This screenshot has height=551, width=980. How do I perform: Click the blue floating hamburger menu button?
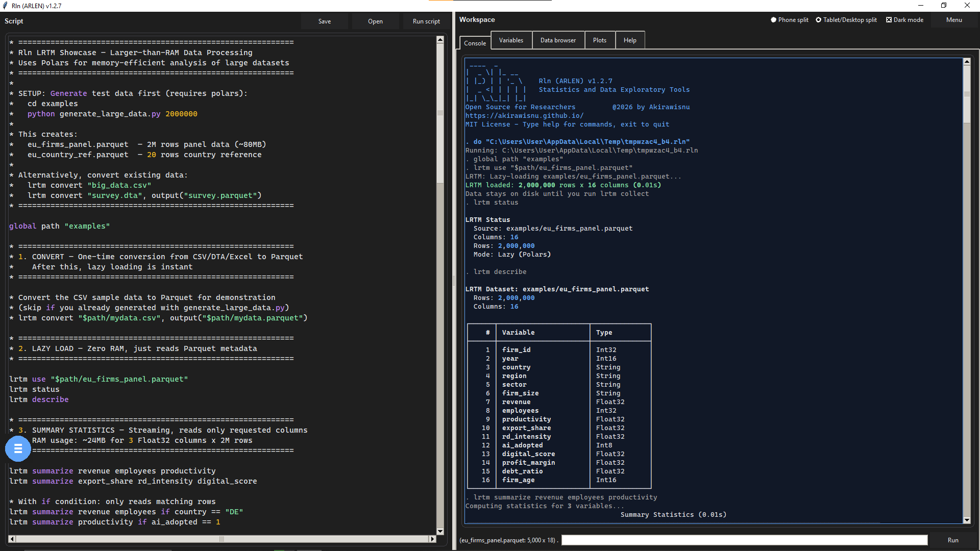pyautogui.click(x=18, y=449)
